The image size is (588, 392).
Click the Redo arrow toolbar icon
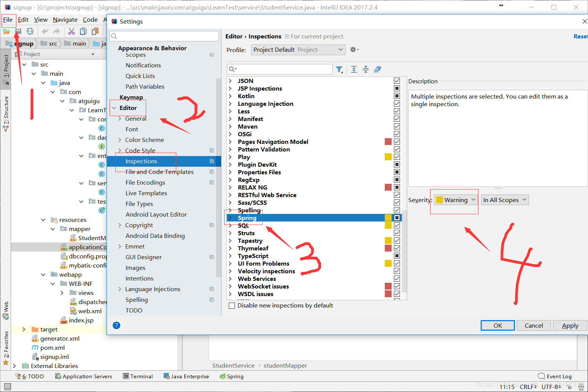tap(56, 31)
